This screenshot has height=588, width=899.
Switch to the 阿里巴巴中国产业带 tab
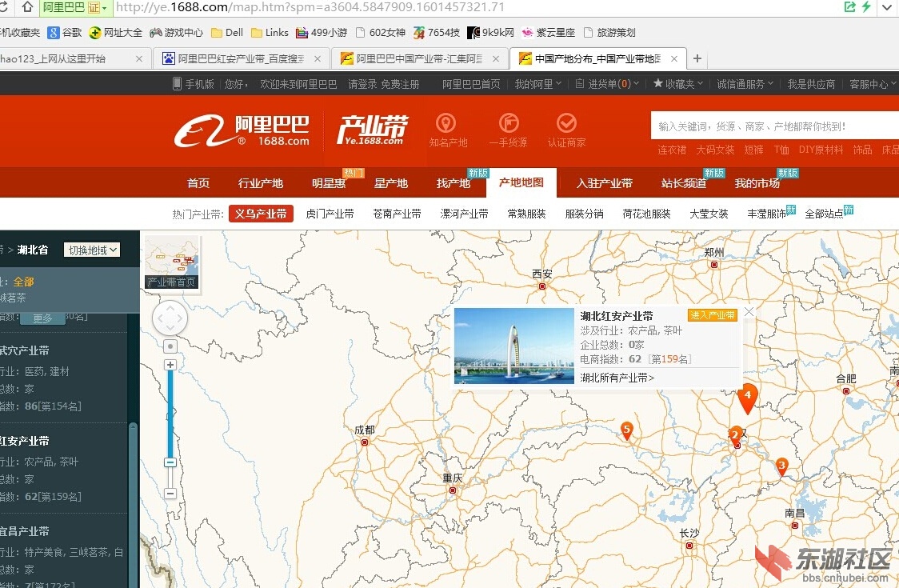click(x=419, y=58)
